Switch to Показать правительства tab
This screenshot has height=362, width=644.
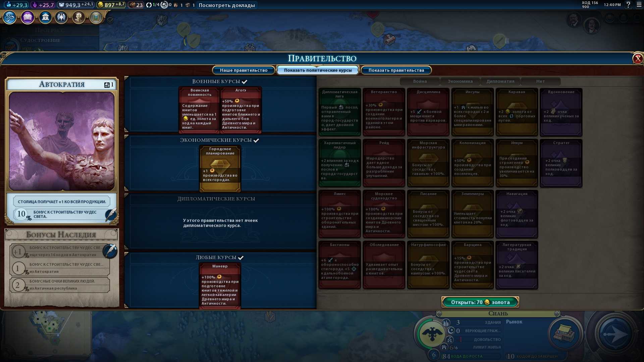point(396,70)
